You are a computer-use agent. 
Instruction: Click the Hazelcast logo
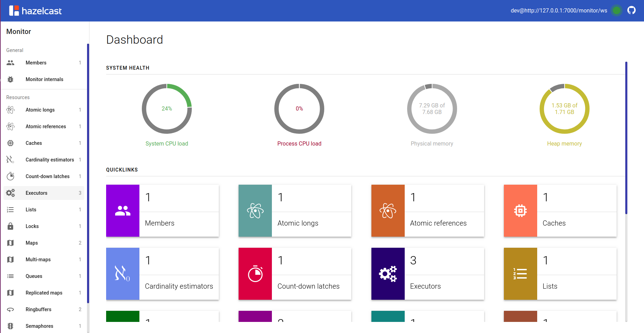(35, 11)
